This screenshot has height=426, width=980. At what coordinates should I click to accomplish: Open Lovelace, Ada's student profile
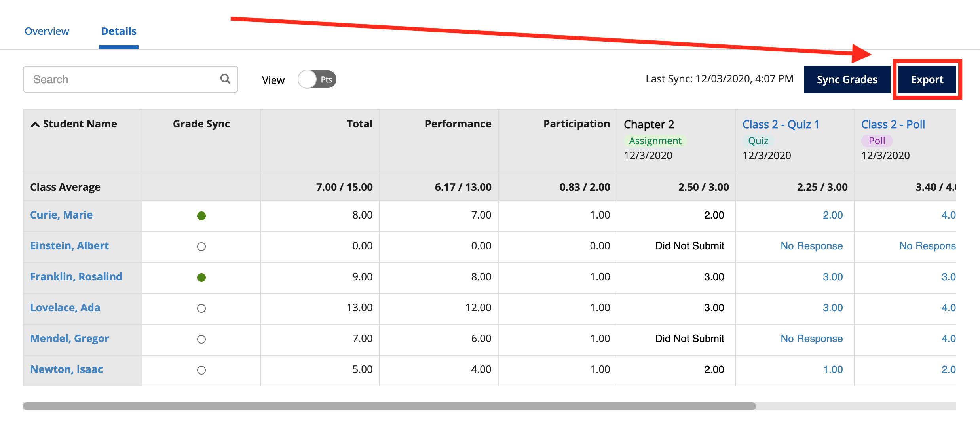[65, 308]
